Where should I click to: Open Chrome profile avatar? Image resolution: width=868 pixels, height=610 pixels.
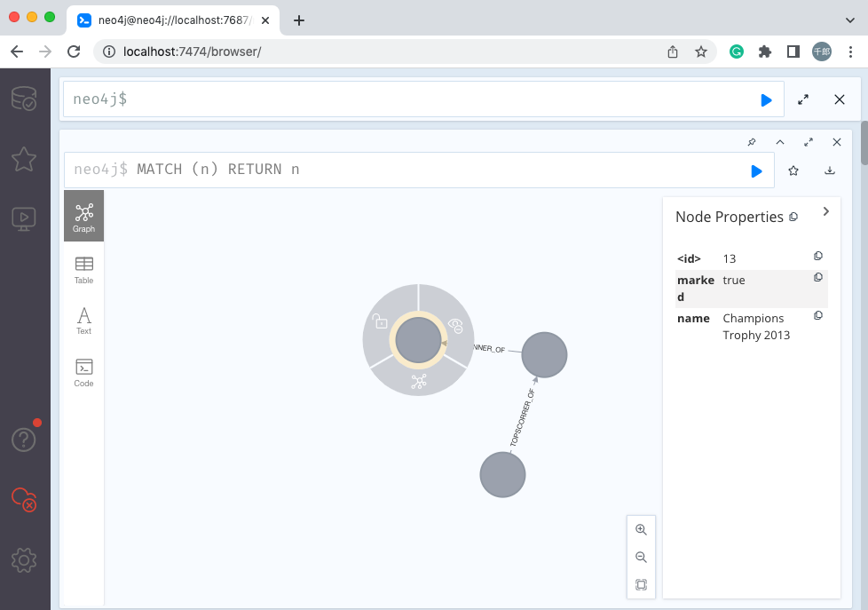[x=822, y=51]
